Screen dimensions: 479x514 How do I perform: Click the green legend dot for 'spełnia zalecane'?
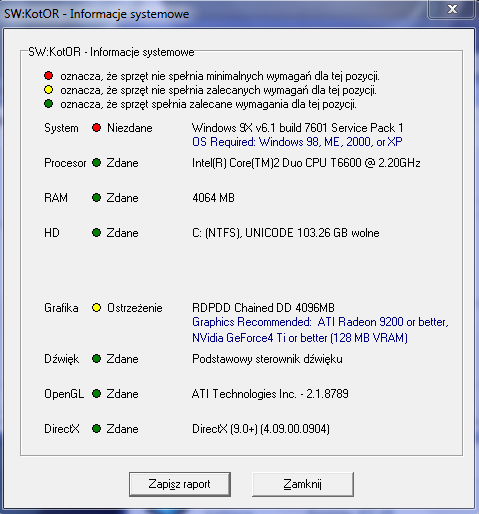(49, 104)
